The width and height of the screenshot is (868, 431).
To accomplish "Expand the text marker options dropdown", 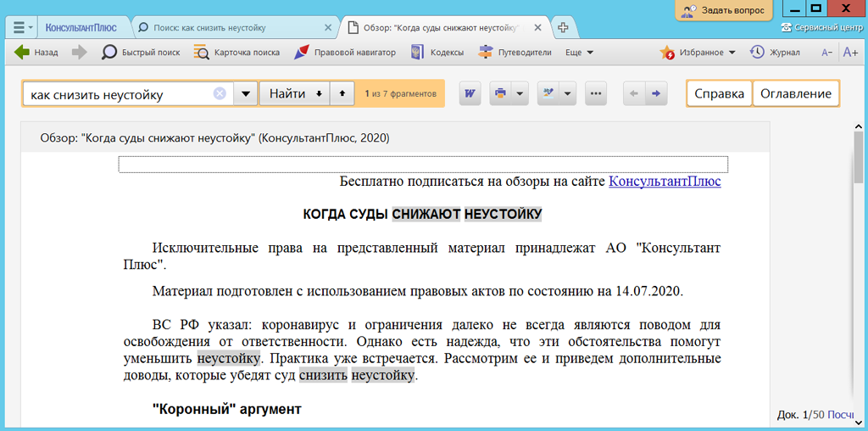I will (x=567, y=93).
